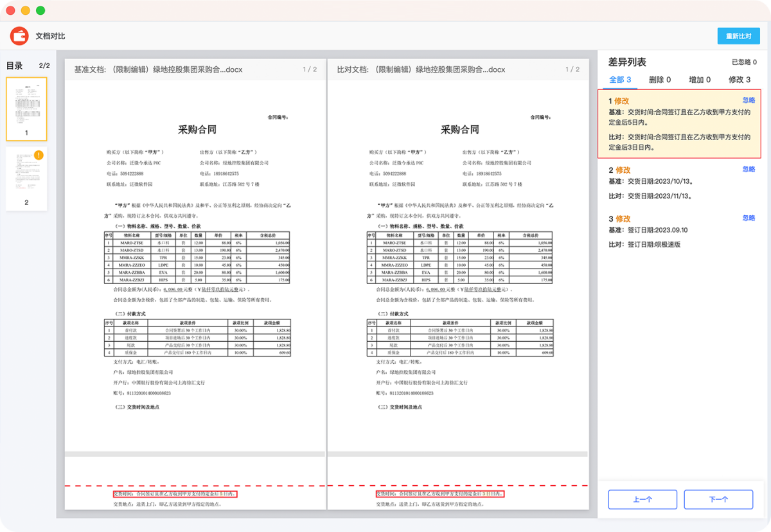The width and height of the screenshot is (771, 532).
Task: Go to previous difference with 上一个
Action: [642, 499]
